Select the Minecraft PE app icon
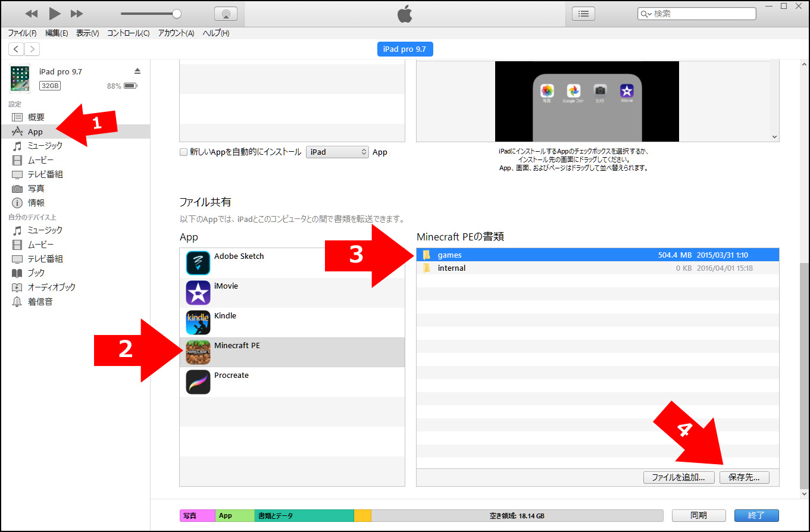 coord(198,352)
